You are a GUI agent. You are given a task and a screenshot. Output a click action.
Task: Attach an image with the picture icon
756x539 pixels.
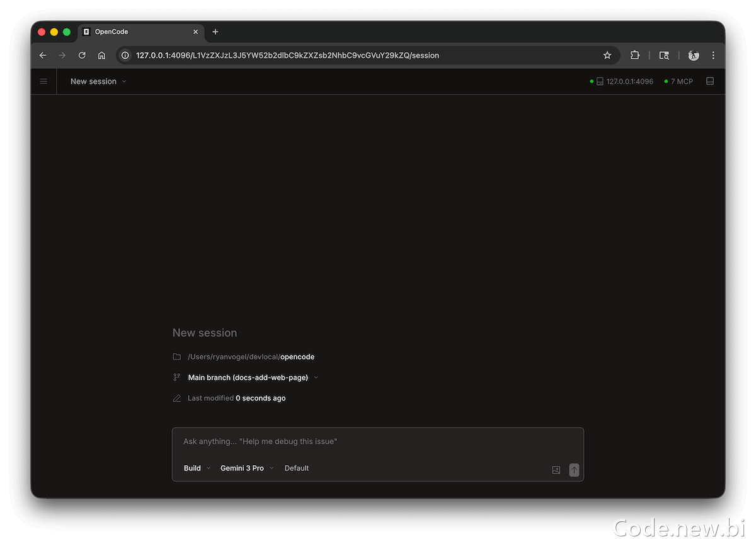pos(556,470)
